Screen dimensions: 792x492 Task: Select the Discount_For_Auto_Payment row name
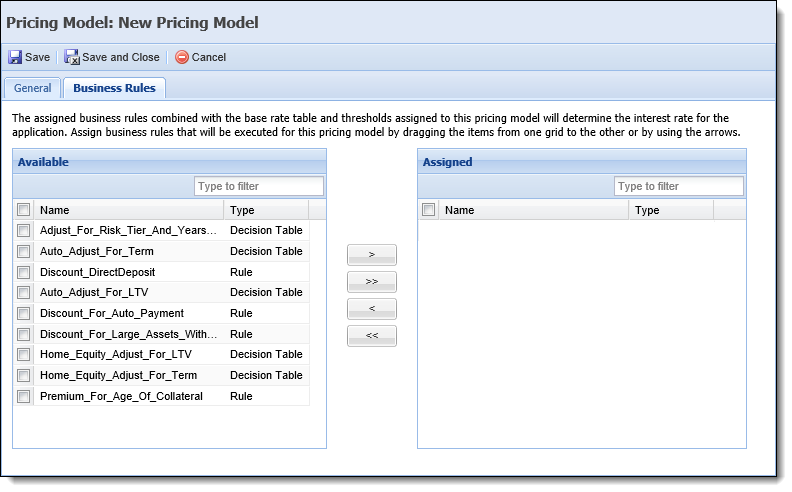click(x=112, y=313)
